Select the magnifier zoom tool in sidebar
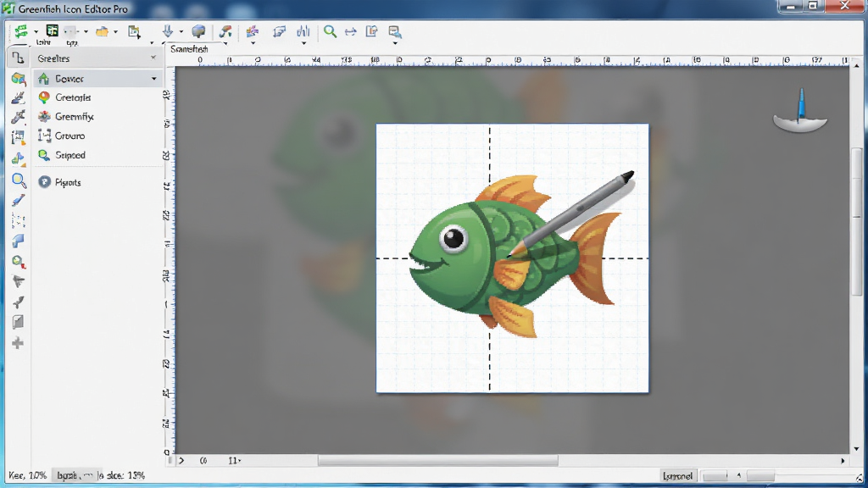 click(x=19, y=180)
